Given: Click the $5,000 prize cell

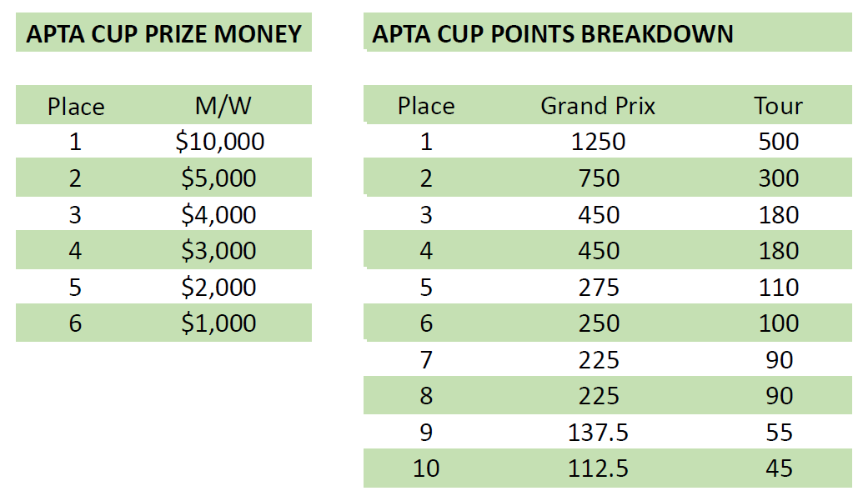Looking at the screenshot, I should point(218,178).
